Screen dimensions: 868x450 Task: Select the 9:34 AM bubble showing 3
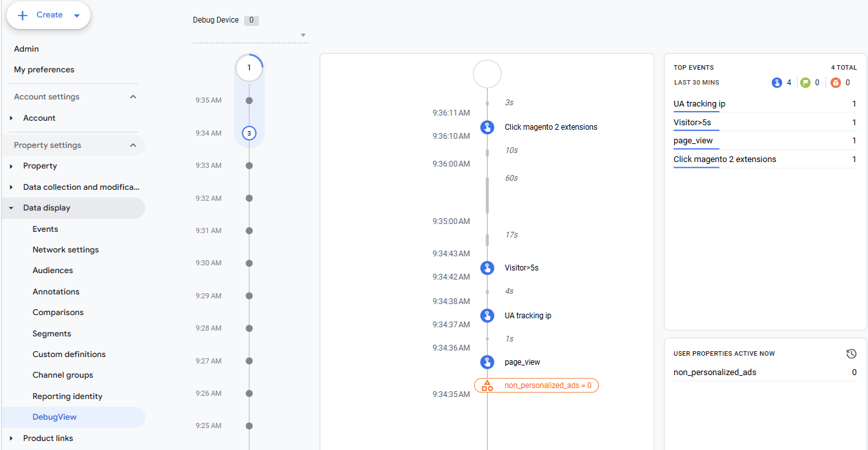pos(249,133)
